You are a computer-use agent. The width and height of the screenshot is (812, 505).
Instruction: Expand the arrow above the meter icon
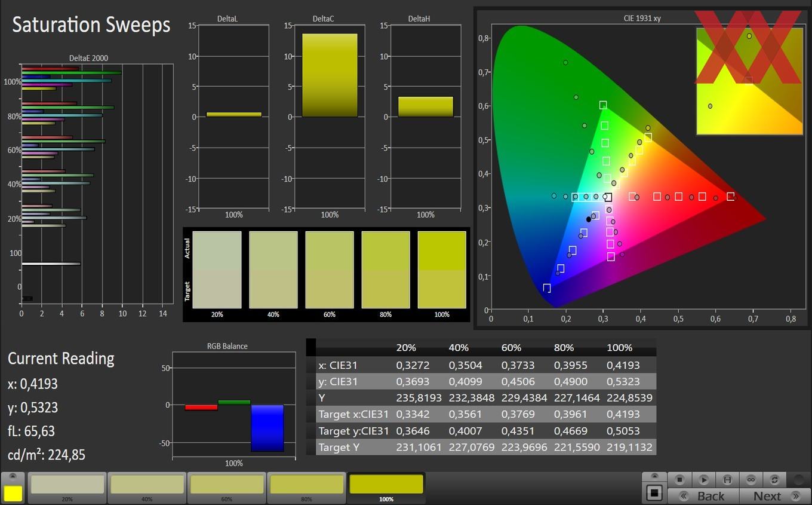pos(654,477)
